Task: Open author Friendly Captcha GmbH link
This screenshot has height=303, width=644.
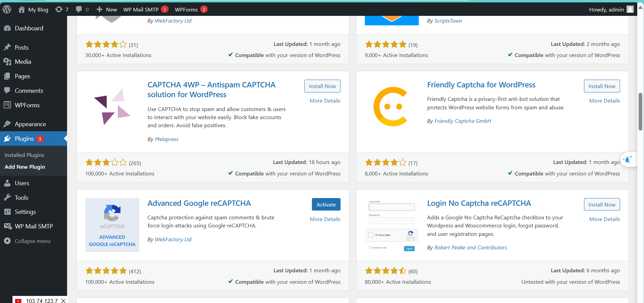Action: pyautogui.click(x=463, y=121)
